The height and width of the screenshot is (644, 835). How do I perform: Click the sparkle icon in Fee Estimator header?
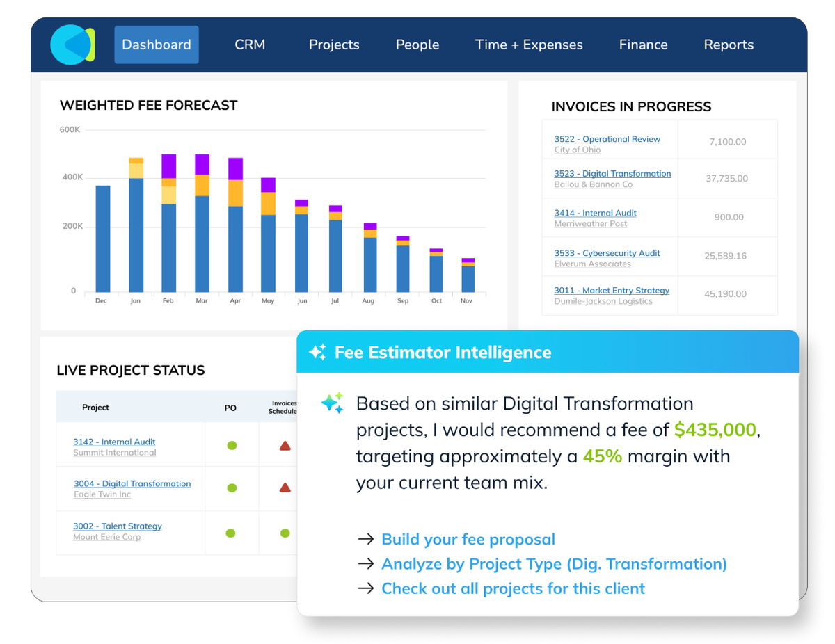point(317,353)
